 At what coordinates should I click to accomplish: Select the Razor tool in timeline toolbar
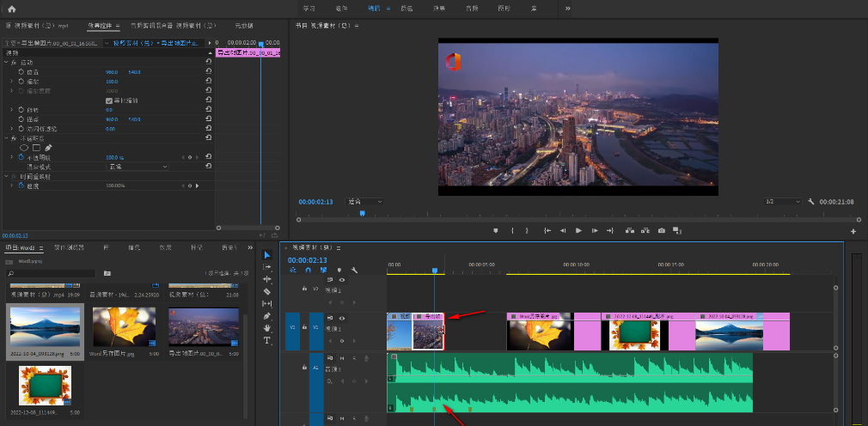tap(266, 291)
